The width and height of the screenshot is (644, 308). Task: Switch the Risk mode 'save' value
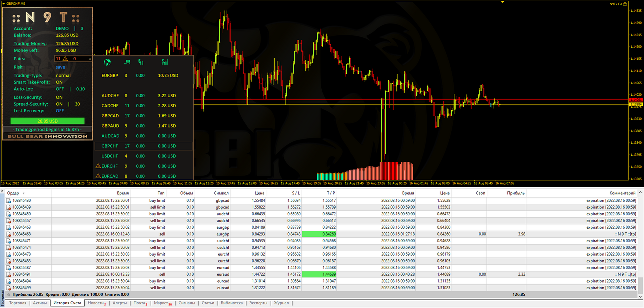tap(60, 67)
